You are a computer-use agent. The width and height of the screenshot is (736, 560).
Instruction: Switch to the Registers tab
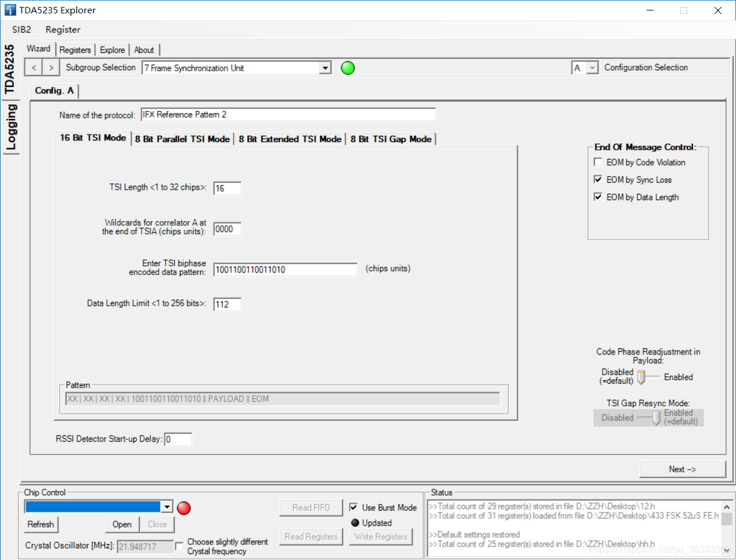tap(75, 50)
